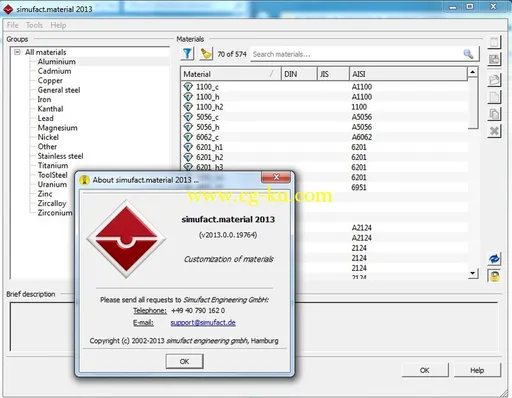The height and width of the screenshot is (398, 512).
Task: Select material row 6062_c
Action: [324, 137]
